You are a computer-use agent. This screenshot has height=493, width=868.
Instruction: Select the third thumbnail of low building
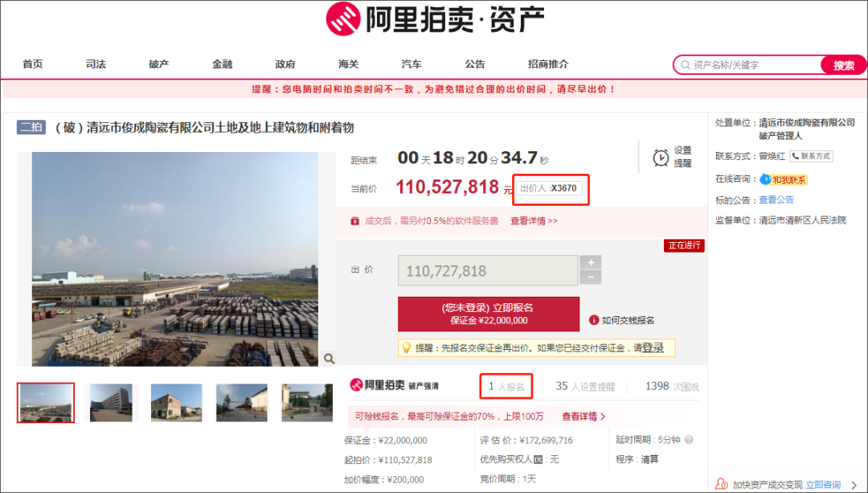coord(176,403)
